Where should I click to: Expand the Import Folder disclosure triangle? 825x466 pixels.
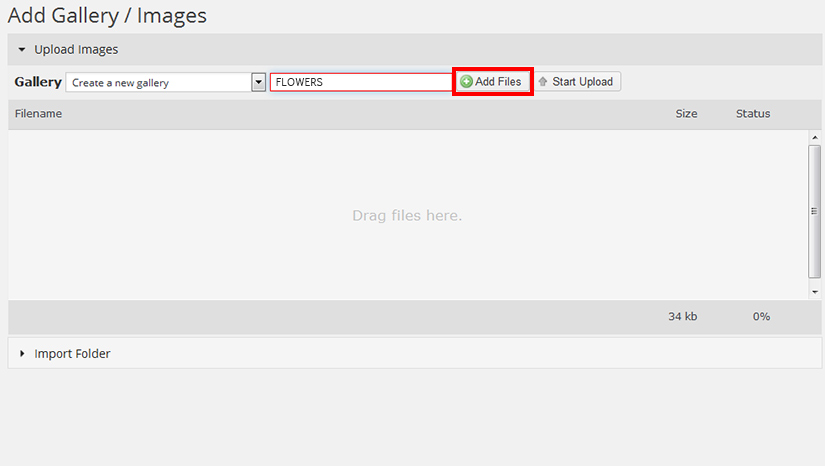(21, 353)
